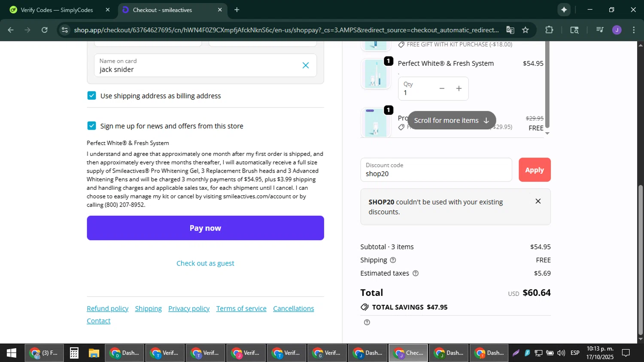Reload the current page

45,30
